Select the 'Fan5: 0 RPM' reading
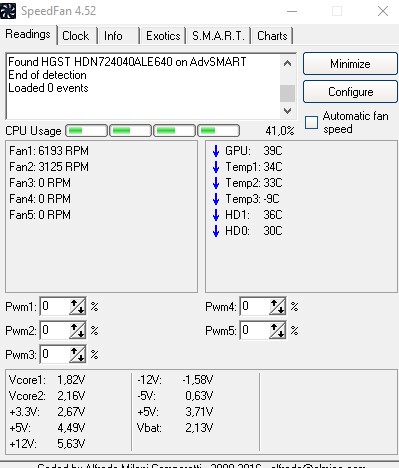The image size is (399, 468). pos(40,215)
